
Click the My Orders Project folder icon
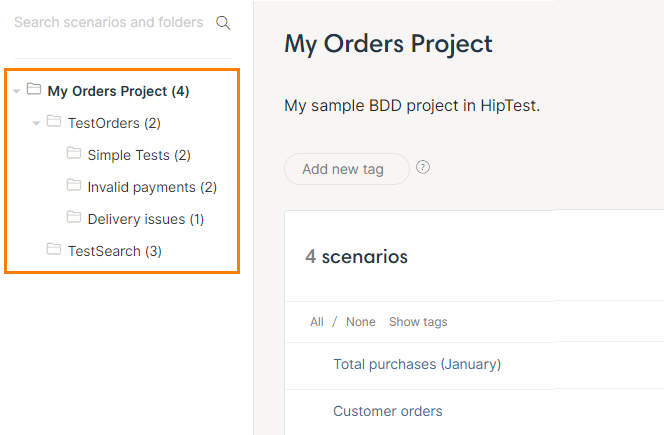34,90
